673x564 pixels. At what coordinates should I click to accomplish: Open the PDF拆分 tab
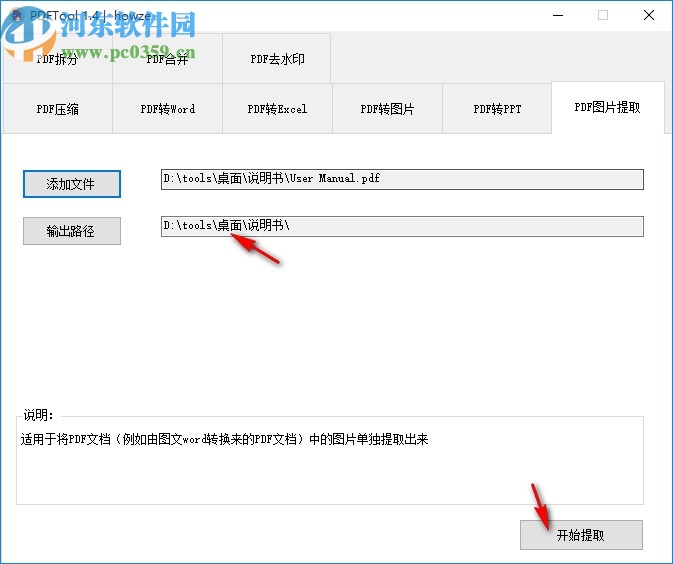pyautogui.click(x=58, y=59)
